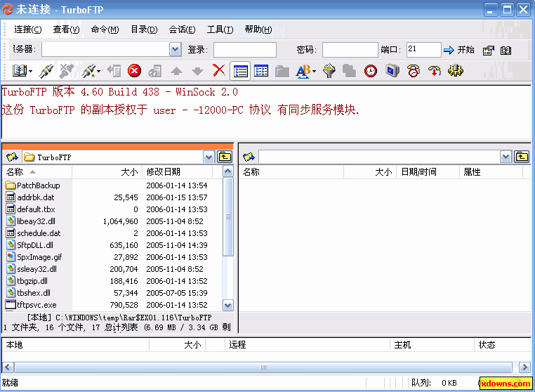
Task: Select the schedule.dat file
Action: 33,233
